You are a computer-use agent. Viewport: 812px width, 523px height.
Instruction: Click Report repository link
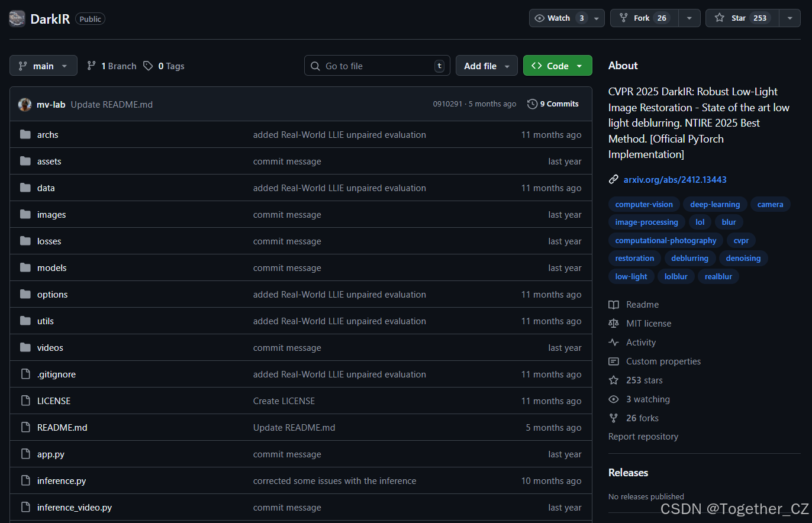tap(643, 437)
